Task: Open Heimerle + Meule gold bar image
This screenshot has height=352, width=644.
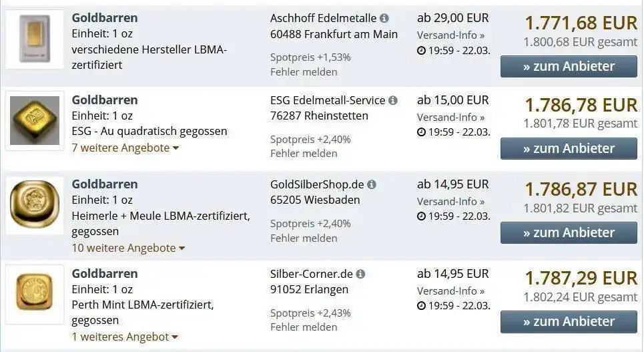Action: point(35,205)
